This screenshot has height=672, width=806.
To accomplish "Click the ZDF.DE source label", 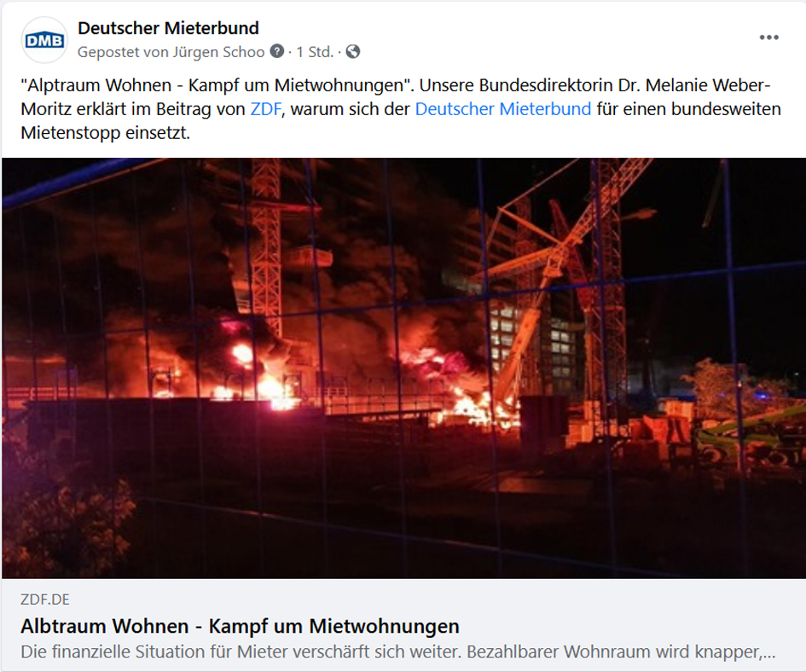I will tap(45, 600).
